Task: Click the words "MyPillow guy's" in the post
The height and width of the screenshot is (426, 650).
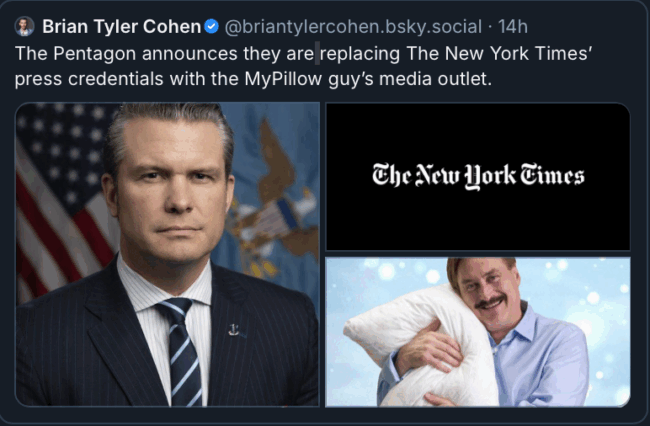Action: (322, 79)
